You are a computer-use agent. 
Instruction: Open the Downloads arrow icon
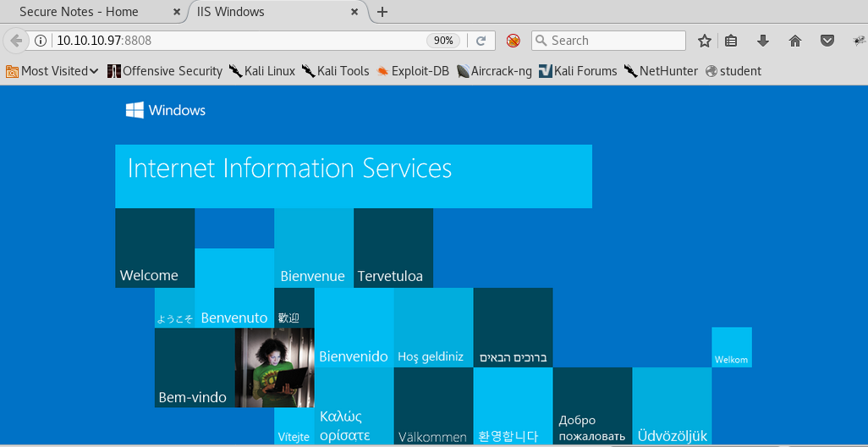click(763, 41)
